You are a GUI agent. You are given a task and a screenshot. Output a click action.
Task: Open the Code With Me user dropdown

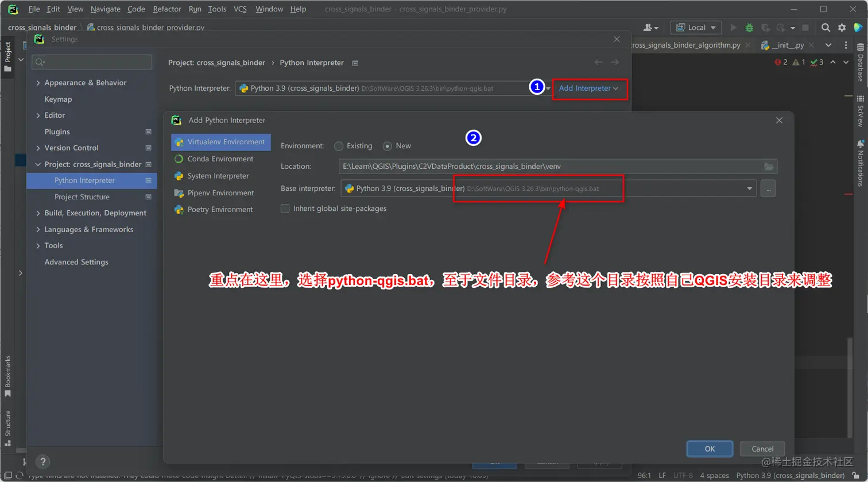pos(650,28)
